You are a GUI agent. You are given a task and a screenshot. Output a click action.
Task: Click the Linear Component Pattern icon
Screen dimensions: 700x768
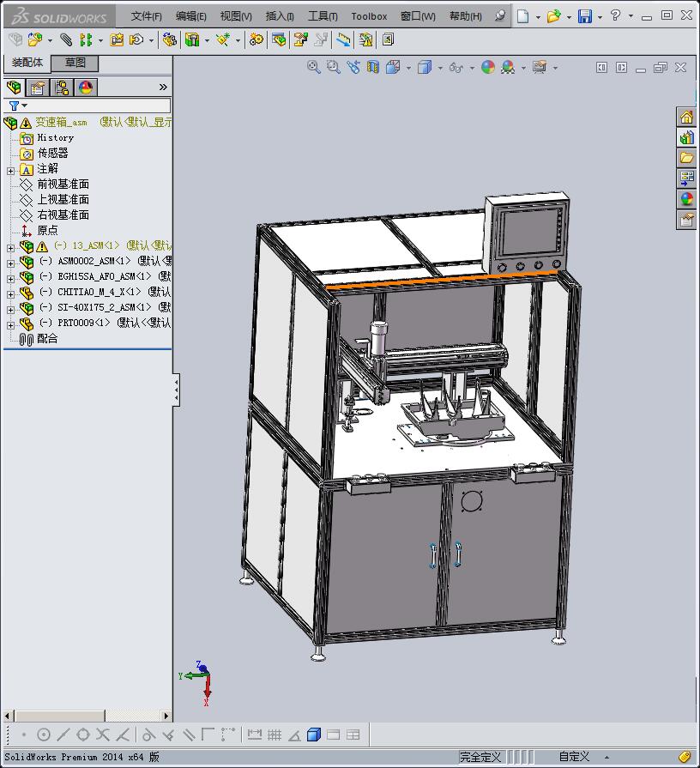coord(86,39)
